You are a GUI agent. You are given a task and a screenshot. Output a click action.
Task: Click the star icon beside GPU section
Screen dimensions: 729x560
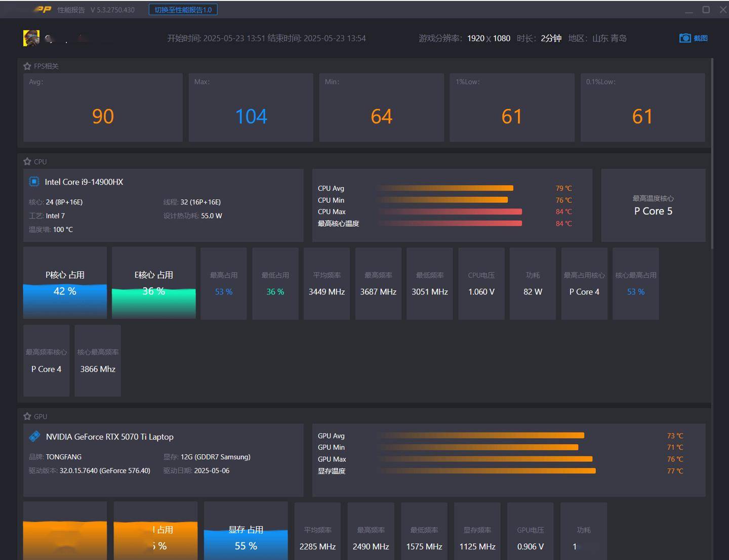27,416
